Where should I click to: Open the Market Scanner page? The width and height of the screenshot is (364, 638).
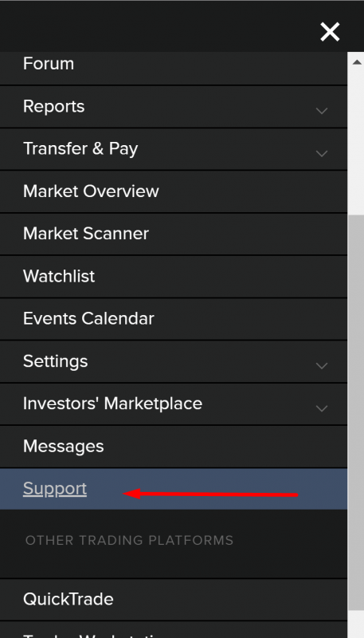point(174,234)
